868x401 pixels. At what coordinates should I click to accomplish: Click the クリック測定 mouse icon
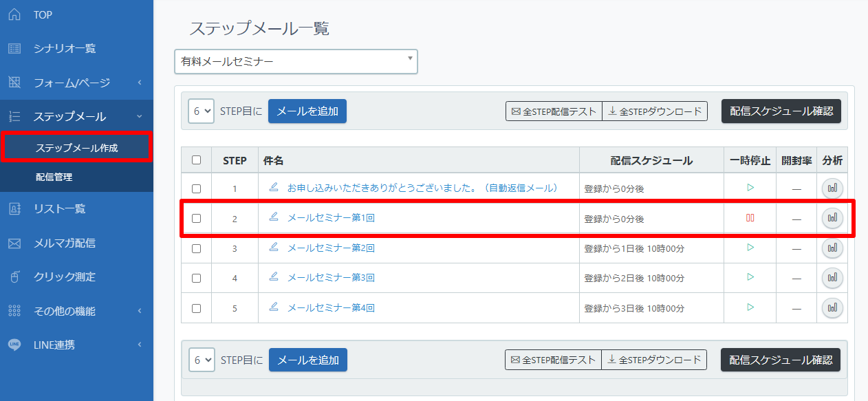14,277
